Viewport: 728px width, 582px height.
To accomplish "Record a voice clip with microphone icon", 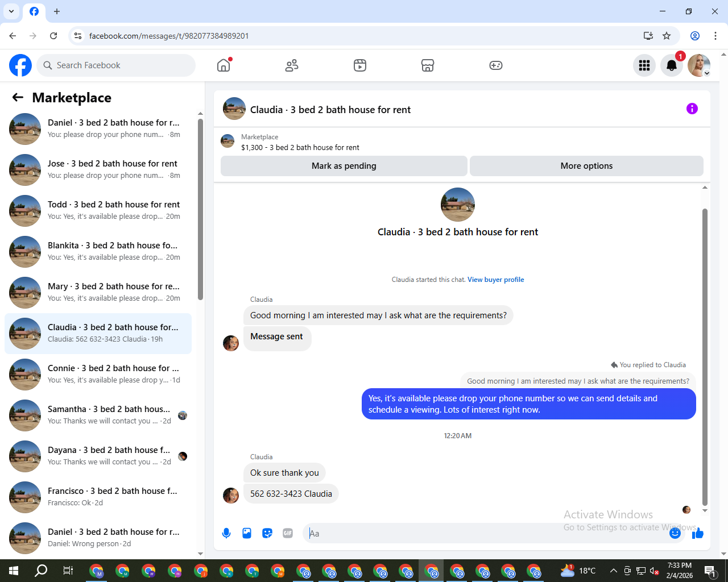I will coord(226,533).
